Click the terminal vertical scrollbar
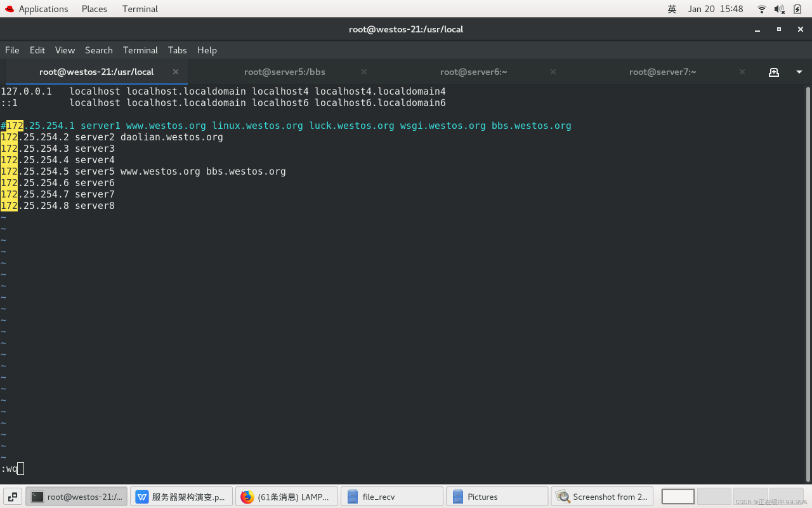Viewport: 812px width, 508px height. pos(808,283)
